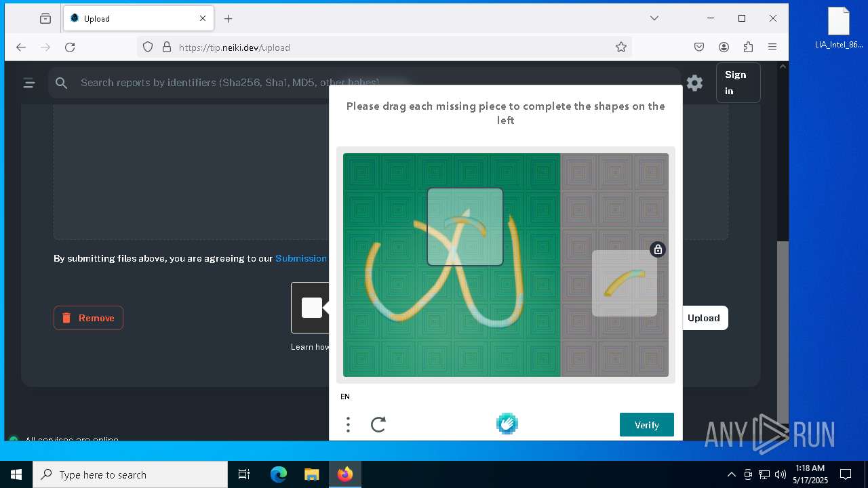
Task: Save page to Pocket
Action: pos(699,47)
